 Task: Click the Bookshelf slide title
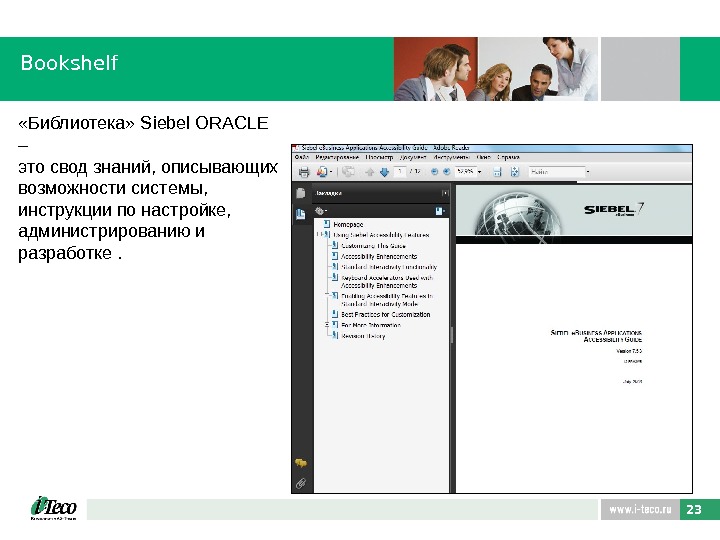[69, 63]
